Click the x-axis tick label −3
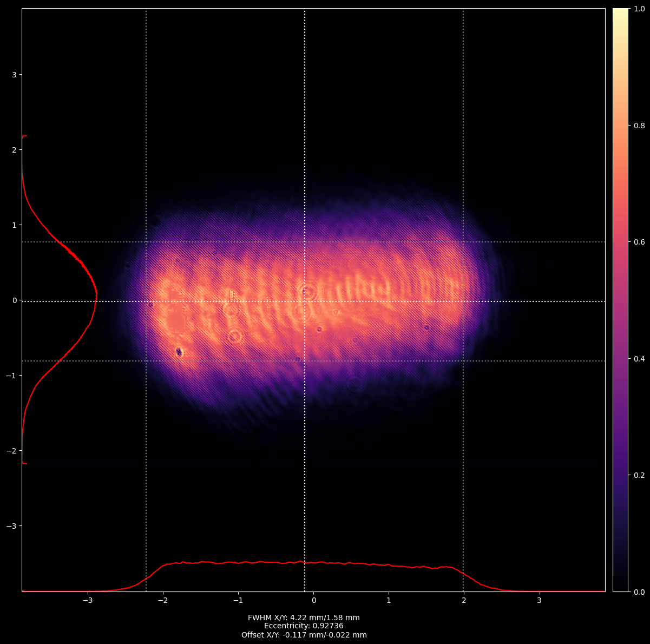The image size is (650, 644). pyautogui.click(x=87, y=600)
